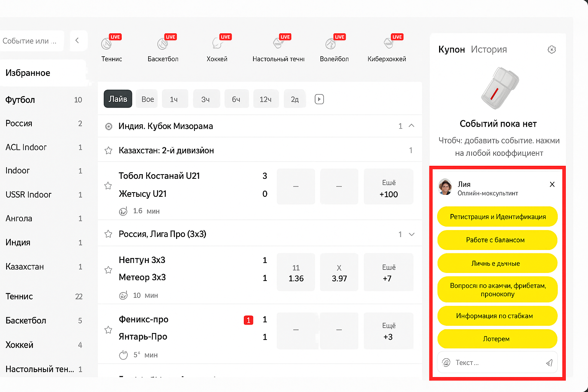This screenshot has height=392, width=588.
Task: Open coupon settings gear icon
Action: point(551,50)
